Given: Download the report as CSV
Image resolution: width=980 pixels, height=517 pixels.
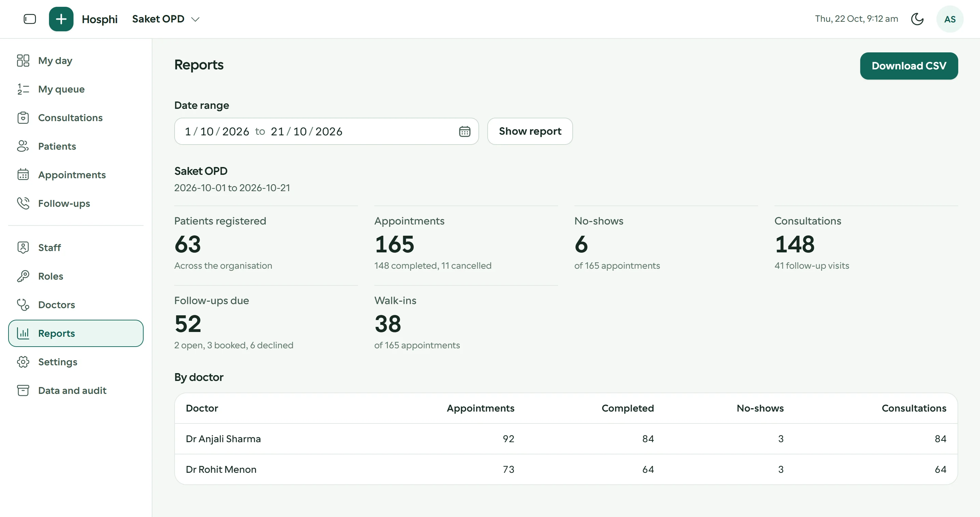Looking at the screenshot, I should coord(909,66).
